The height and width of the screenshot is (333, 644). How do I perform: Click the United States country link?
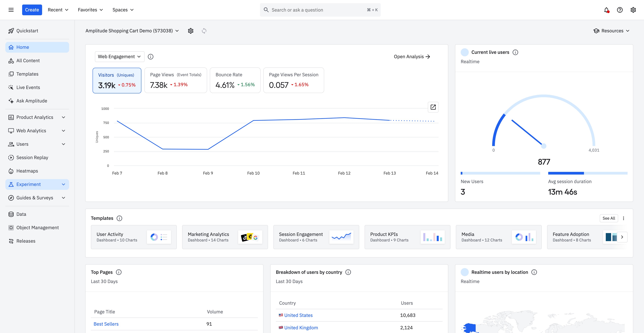coord(298,315)
